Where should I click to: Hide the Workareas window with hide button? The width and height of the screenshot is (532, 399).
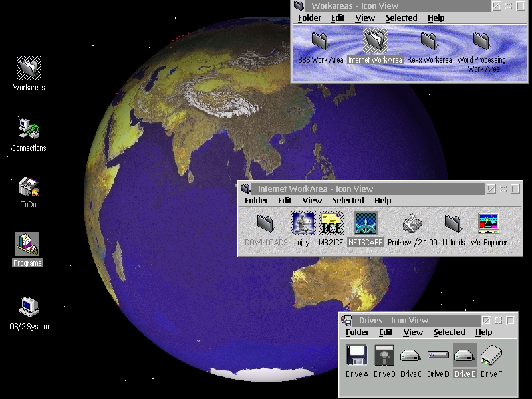coord(497,6)
